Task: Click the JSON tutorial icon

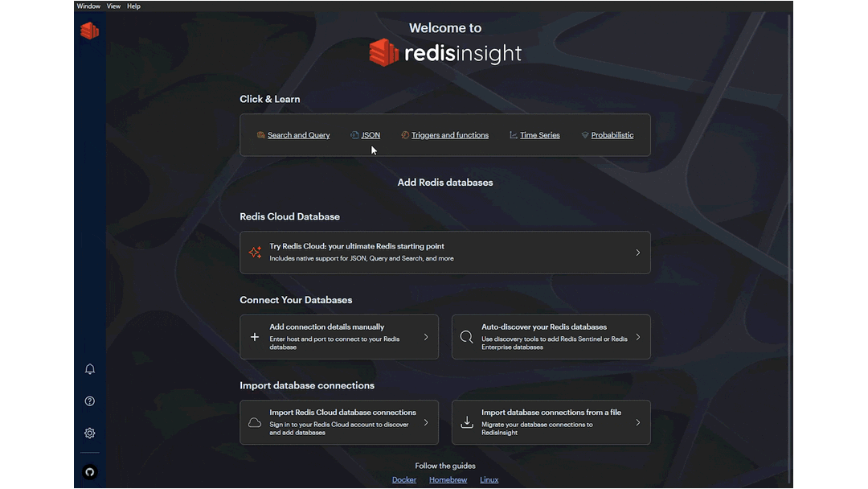Action: [354, 135]
